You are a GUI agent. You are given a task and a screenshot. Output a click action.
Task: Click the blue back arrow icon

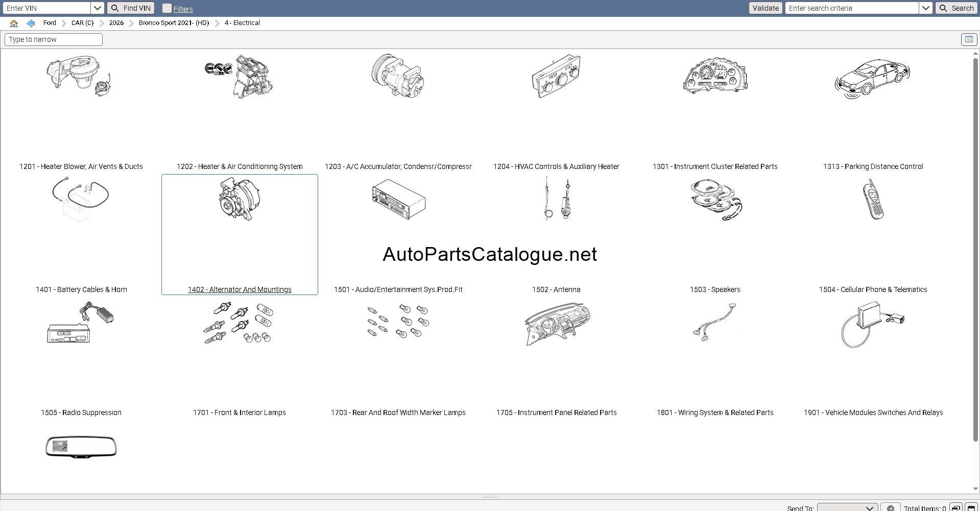pyautogui.click(x=31, y=23)
